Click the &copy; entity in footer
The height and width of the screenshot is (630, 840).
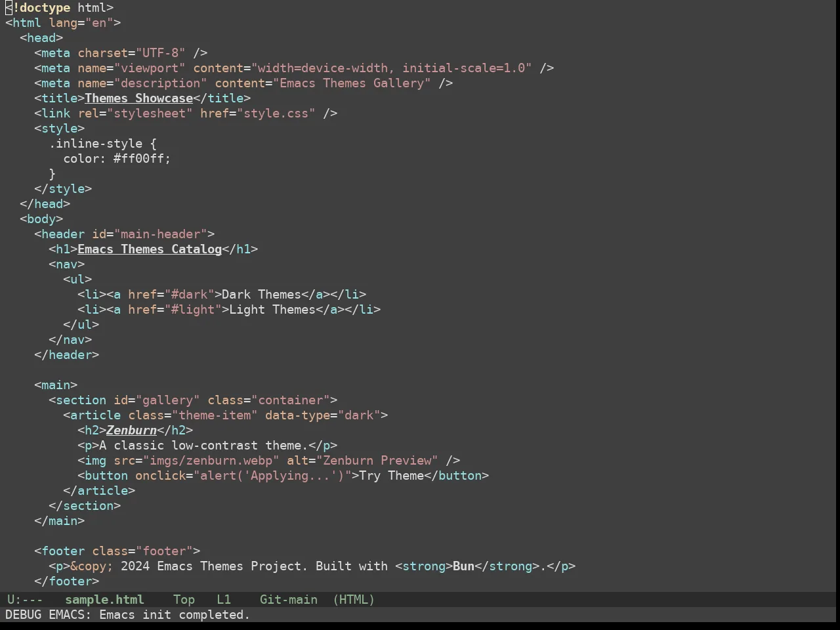coord(92,566)
